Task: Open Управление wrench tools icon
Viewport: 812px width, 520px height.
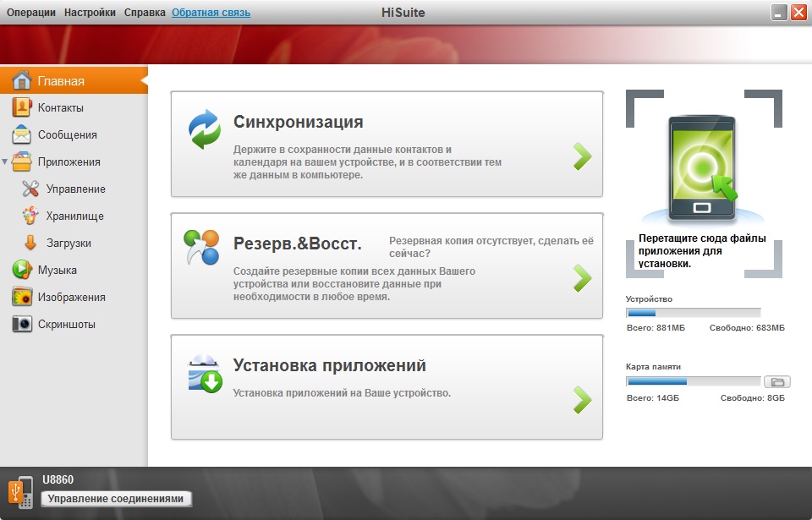Action: tap(30, 189)
